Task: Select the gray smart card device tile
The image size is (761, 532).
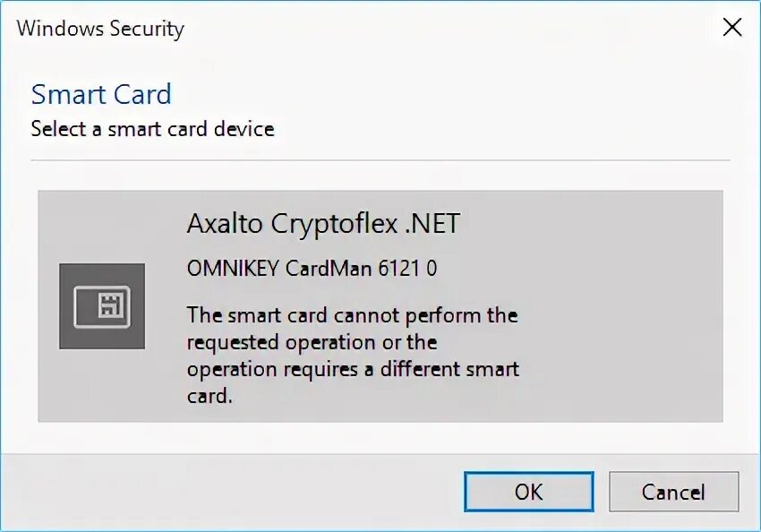Action: point(380,306)
